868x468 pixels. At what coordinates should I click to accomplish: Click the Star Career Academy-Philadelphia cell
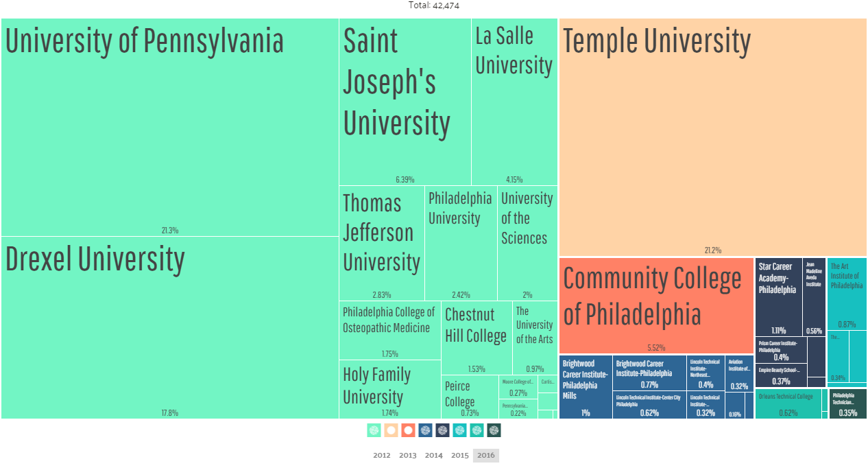779,297
